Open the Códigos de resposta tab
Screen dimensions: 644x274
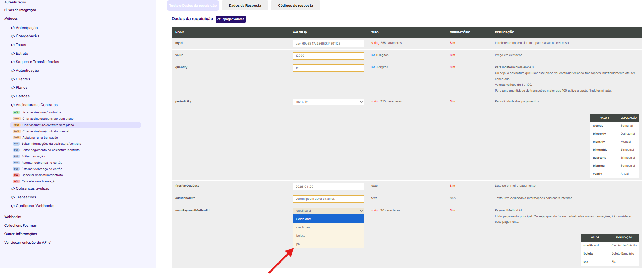[295, 6]
